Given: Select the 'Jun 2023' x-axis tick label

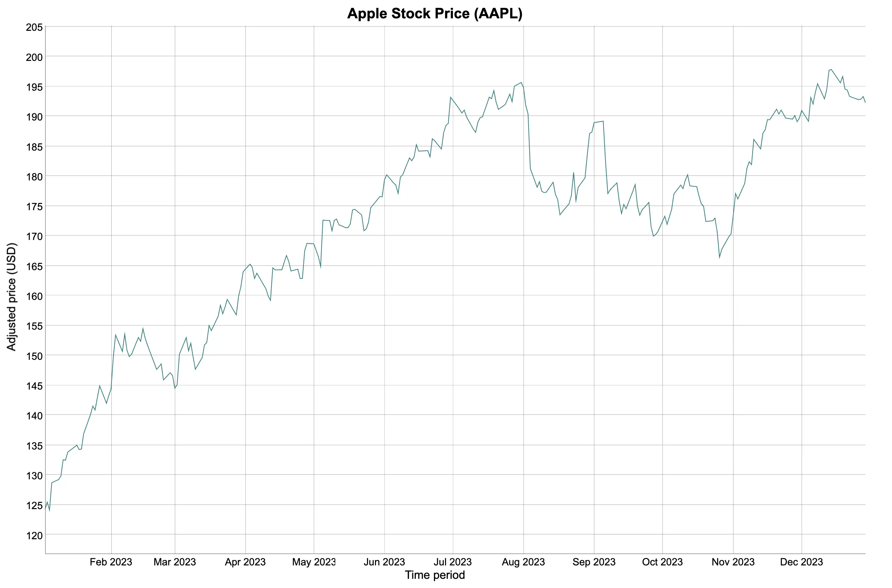Looking at the screenshot, I should (384, 562).
